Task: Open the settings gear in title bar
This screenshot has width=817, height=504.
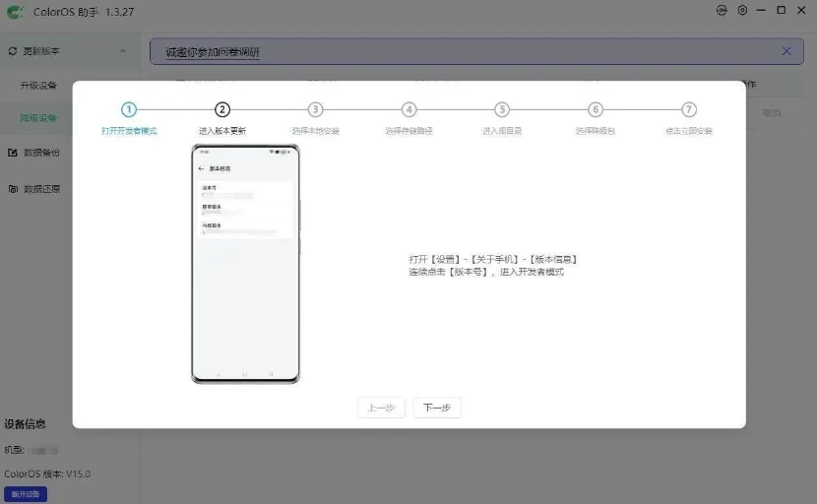Action: coord(742,11)
